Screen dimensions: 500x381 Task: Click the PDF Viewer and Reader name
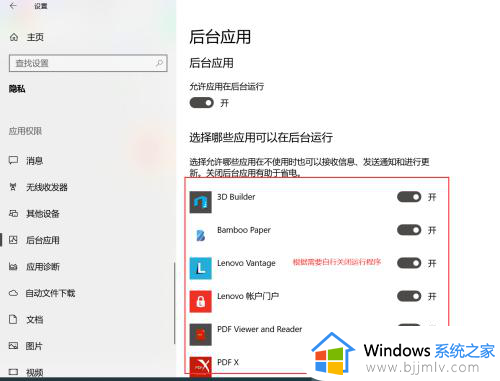[259, 329]
